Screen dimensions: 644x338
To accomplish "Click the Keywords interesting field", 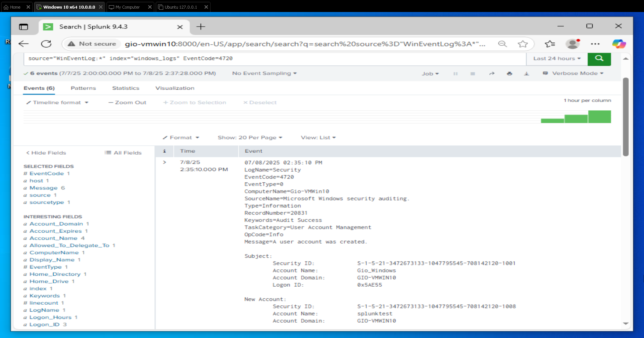I will coord(45,296).
